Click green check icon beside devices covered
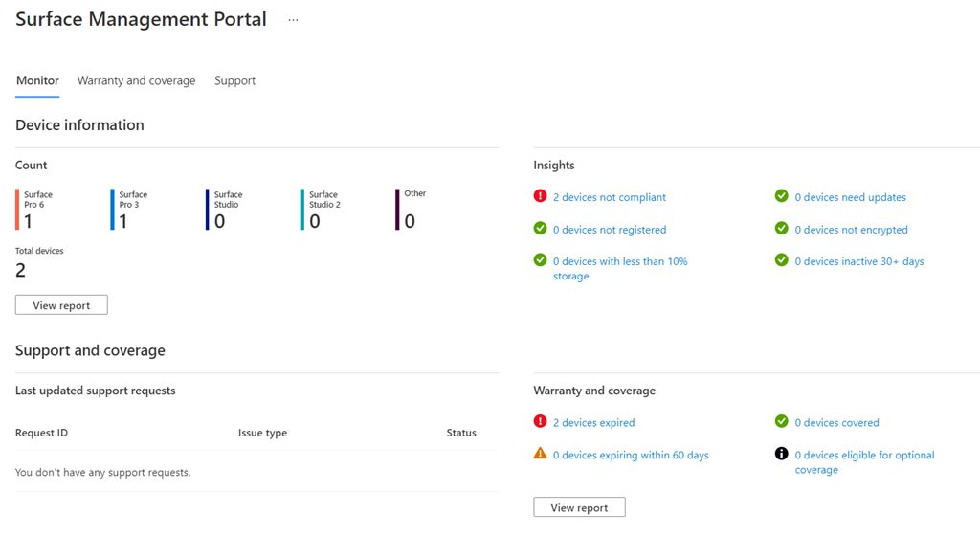980x536 pixels. (782, 421)
